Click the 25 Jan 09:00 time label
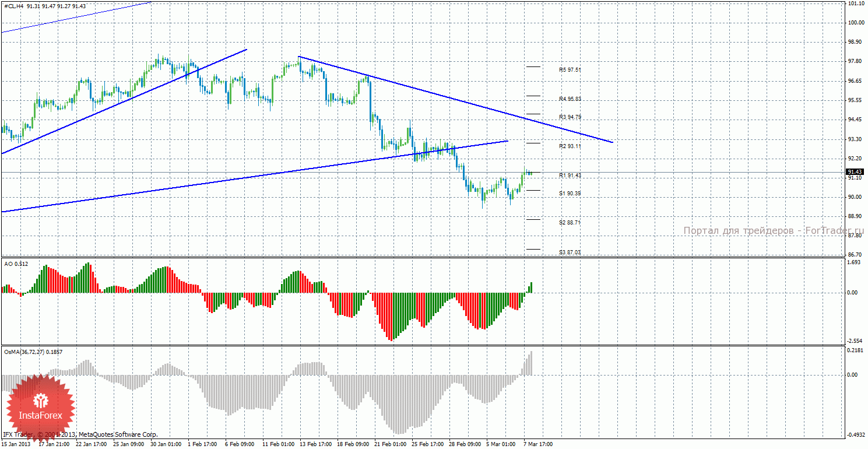The image size is (868, 449). [129, 444]
